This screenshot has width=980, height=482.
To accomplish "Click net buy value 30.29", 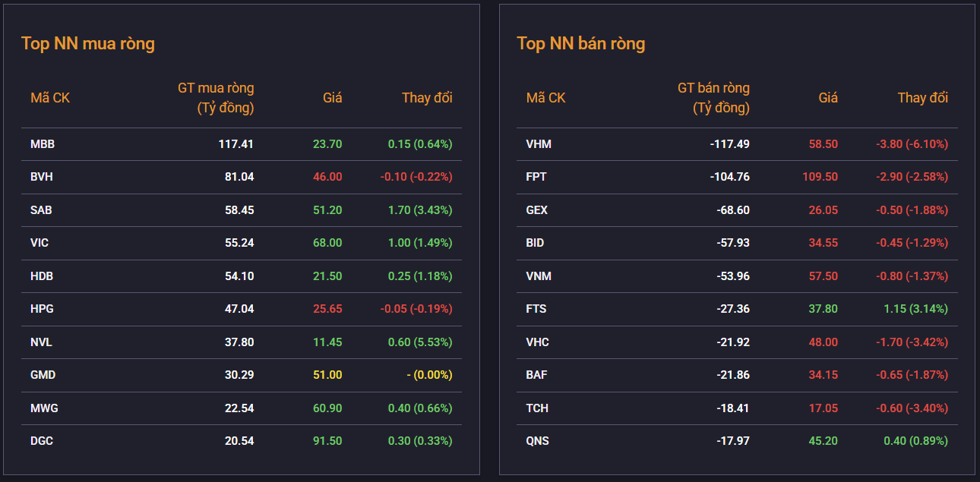I will coord(239,375).
